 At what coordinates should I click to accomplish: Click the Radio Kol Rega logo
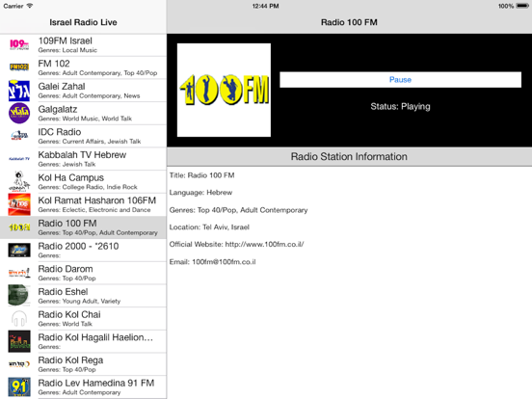coord(19,364)
